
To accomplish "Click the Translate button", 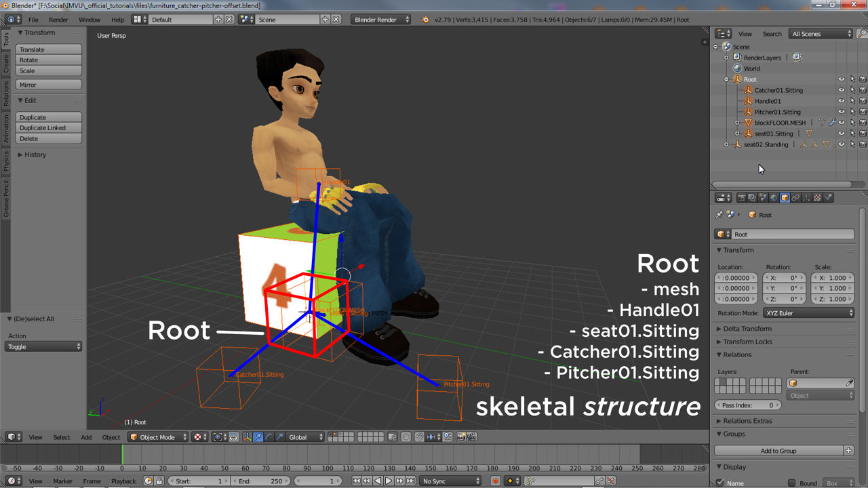I will [x=49, y=49].
